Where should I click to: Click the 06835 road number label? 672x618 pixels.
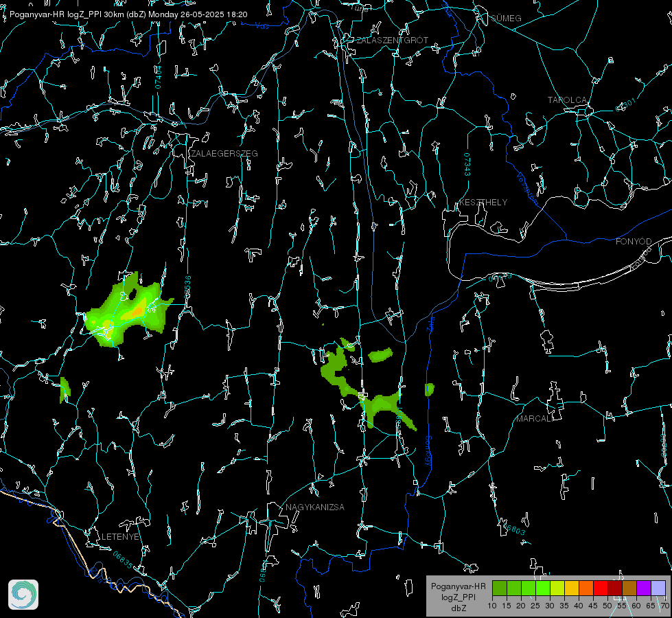(123, 560)
